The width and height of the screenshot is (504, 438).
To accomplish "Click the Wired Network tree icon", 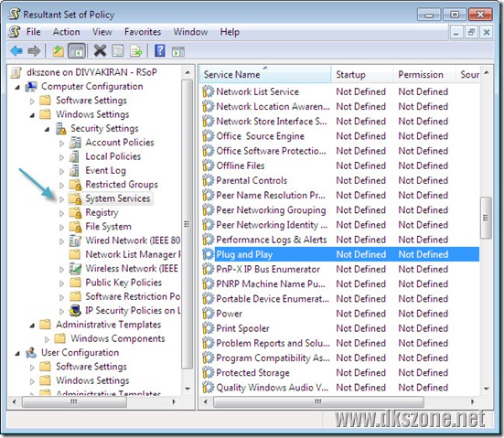I will [75, 240].
